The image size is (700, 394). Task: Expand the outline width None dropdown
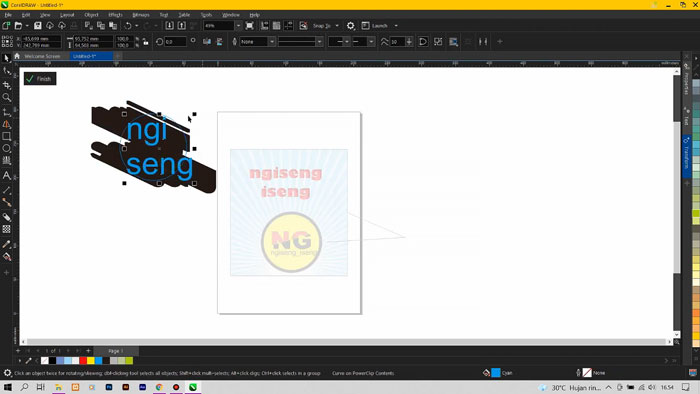click(x=271, y=41)
